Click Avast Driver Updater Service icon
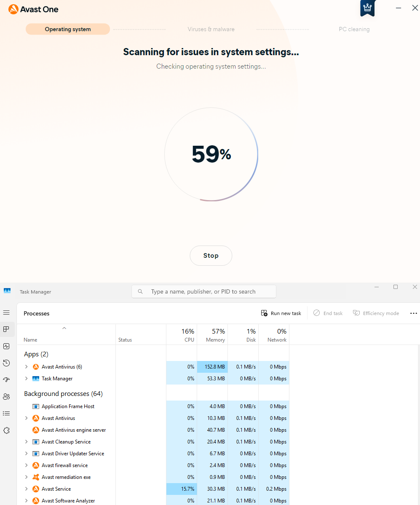Image resolution: width=420 pixels, height=505 pixels. (x=36, y=454)
